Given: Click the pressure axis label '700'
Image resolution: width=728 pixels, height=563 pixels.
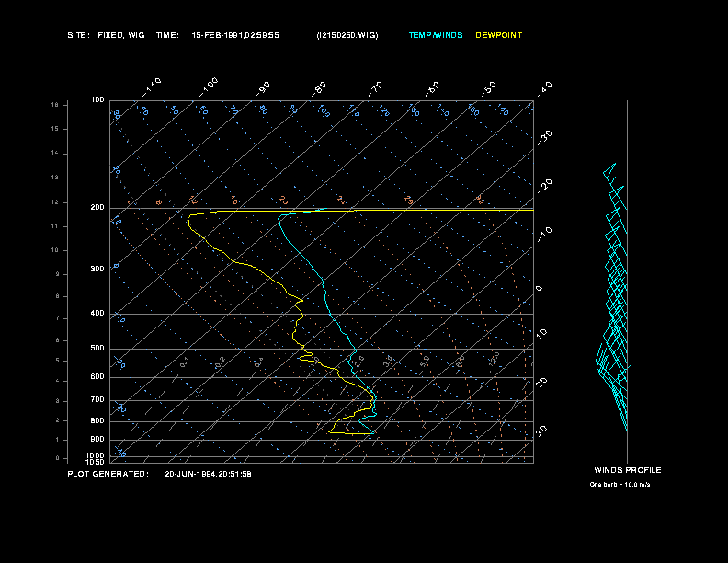Looking at the screenshot, I should (x=97, y=399).
